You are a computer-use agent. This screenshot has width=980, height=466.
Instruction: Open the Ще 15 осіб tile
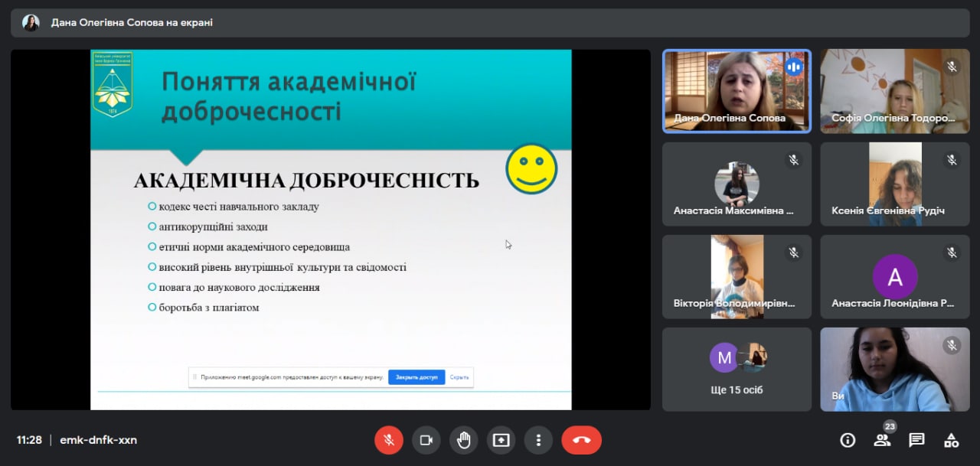(x=737, y=370)
